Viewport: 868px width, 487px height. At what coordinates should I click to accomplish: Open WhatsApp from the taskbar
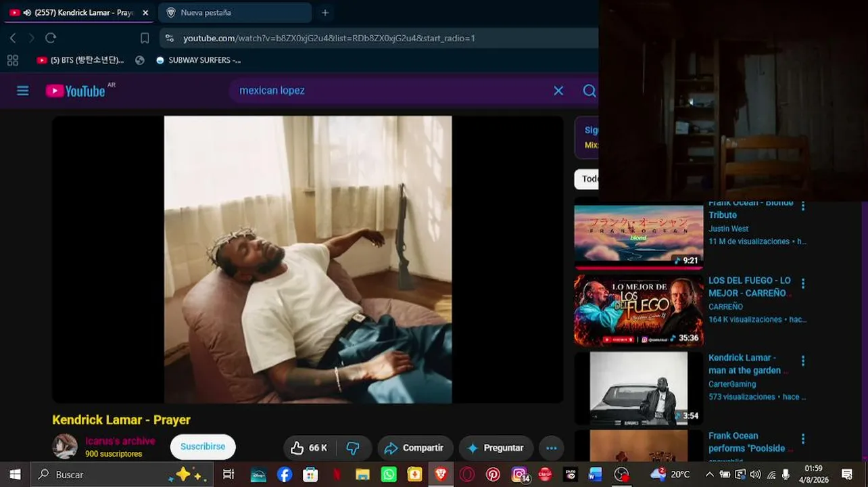click(x=389, y=475)
